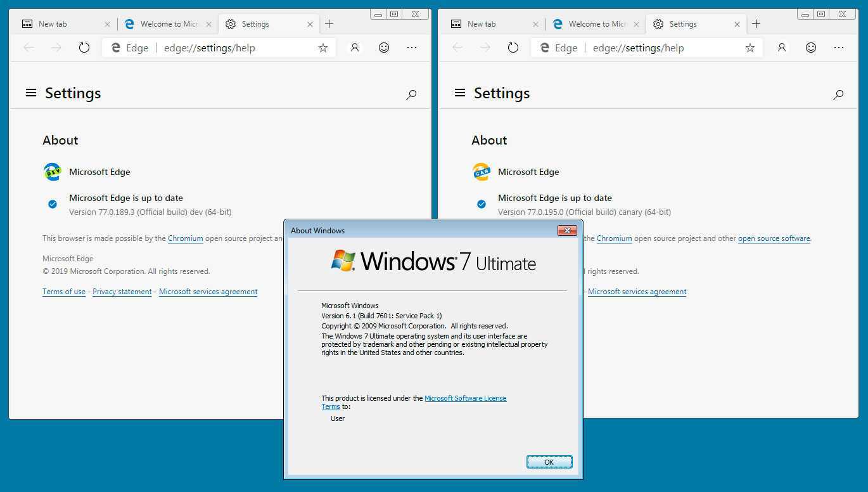Open the three-dot menu in Dev Edge
This screenshot has height=492, width=868.
point(412,48)
